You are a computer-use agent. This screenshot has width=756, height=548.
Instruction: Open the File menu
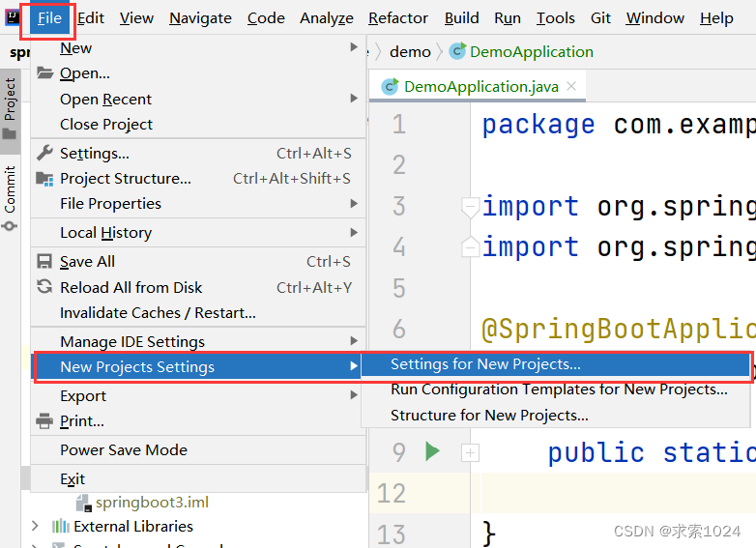pos(49,18)
